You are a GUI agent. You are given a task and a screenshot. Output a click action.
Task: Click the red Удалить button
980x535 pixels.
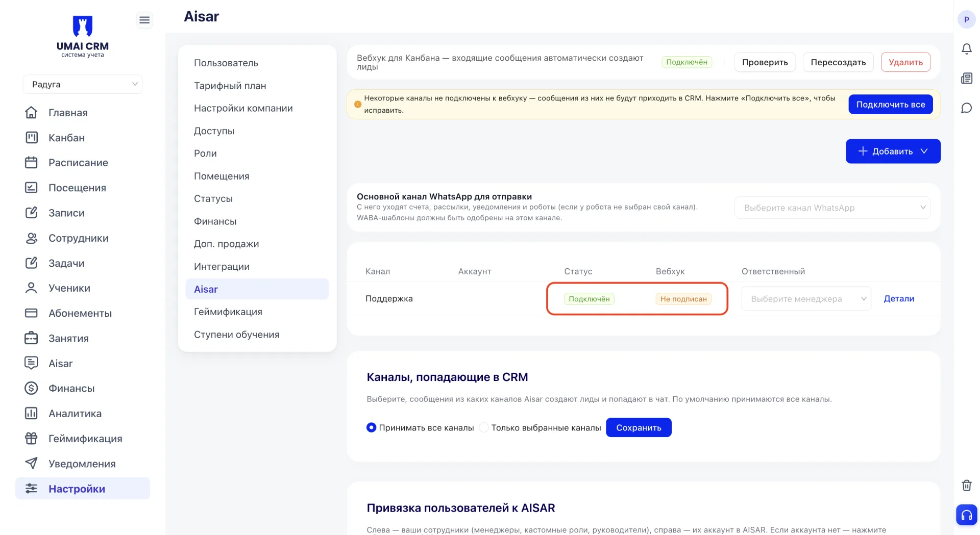tap(905, 62)
